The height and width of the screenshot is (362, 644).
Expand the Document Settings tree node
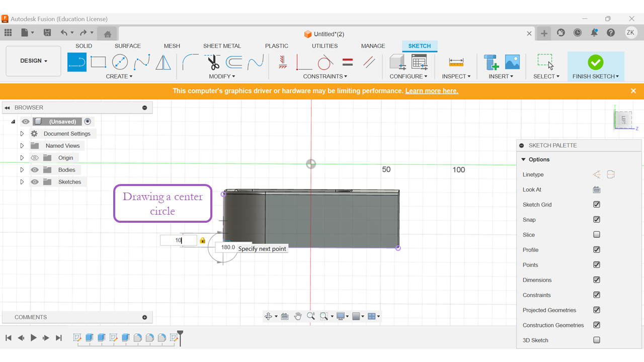pos(22,134)
